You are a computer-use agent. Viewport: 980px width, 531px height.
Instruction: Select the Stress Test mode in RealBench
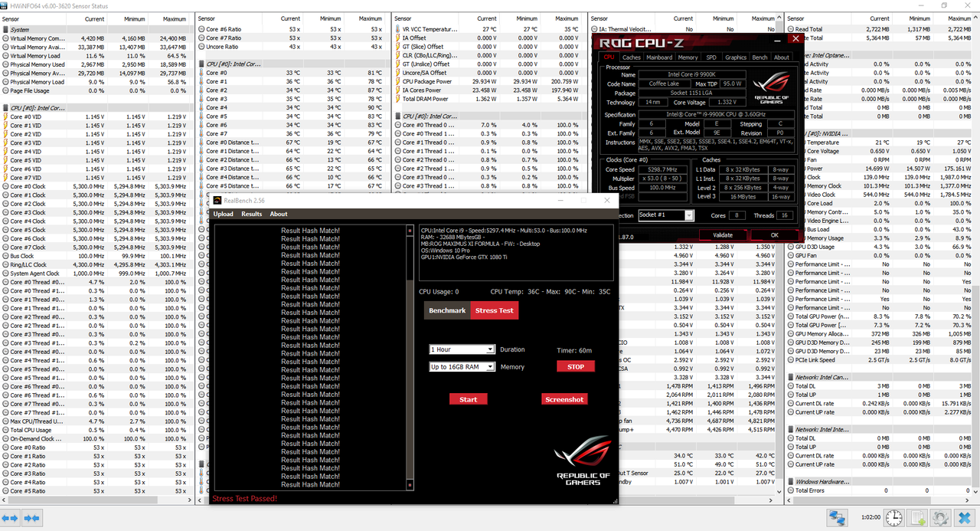click(495, 310)
